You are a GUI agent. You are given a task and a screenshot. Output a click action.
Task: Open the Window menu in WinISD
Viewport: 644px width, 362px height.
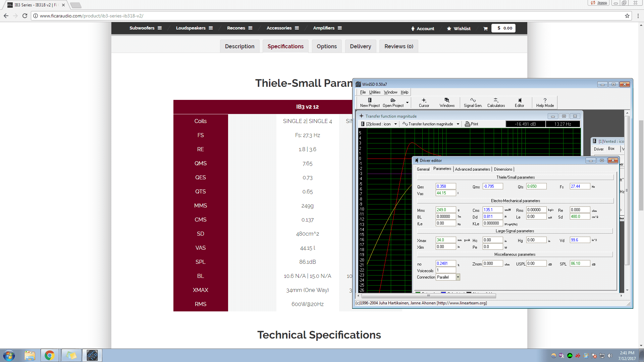(x=390, y=92)
